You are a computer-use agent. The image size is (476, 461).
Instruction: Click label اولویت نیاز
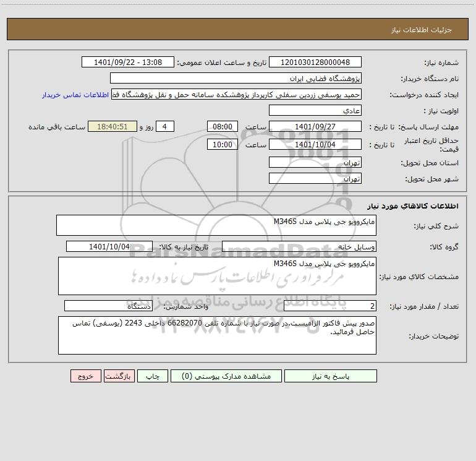441,111
